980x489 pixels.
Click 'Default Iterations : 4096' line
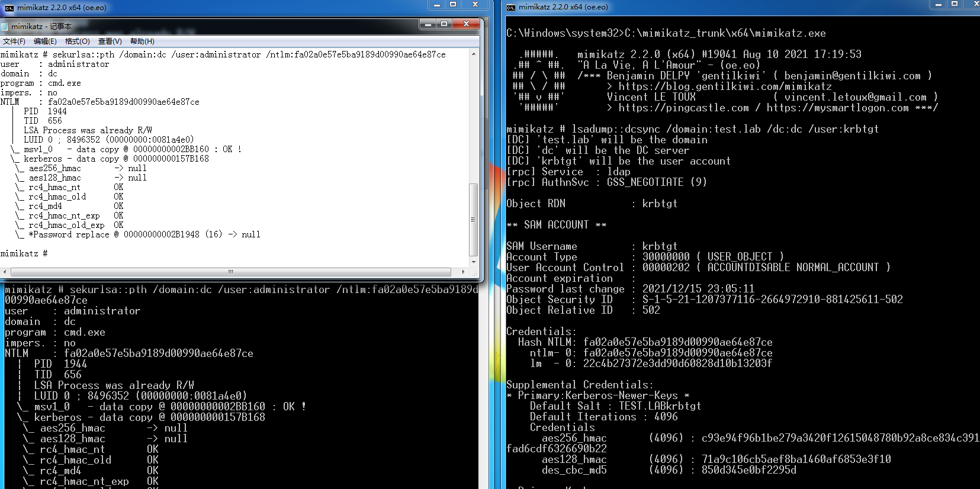tap(603, 417)
